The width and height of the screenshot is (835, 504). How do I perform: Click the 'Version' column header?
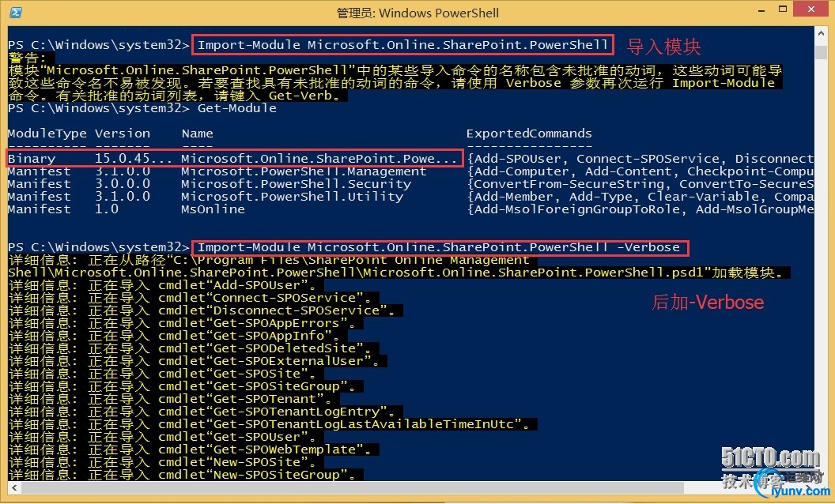pyautogui.click(x=123, y=134)
